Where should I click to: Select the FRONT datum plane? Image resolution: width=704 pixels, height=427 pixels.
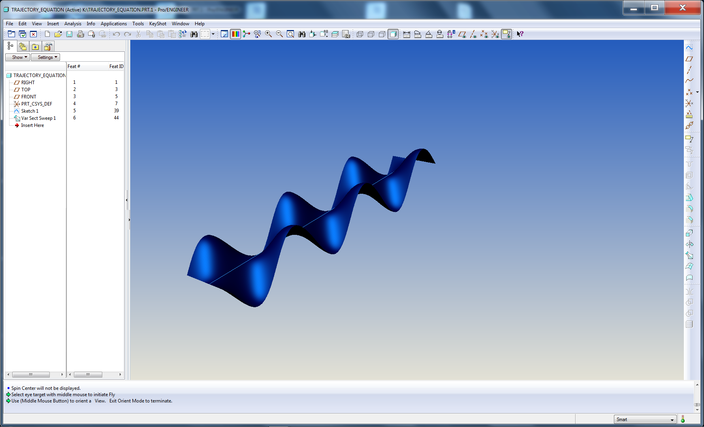[x=25, y=97]
